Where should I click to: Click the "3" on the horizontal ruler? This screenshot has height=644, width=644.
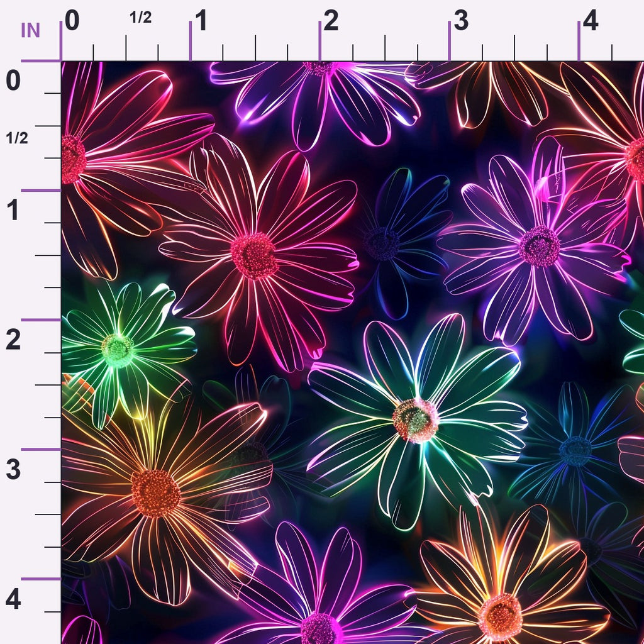(461, 21)
